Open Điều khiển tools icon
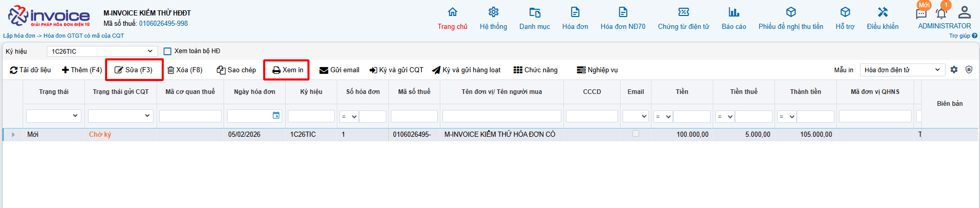The height and width of the screenshot is (208, 980). tap(883, 12)
